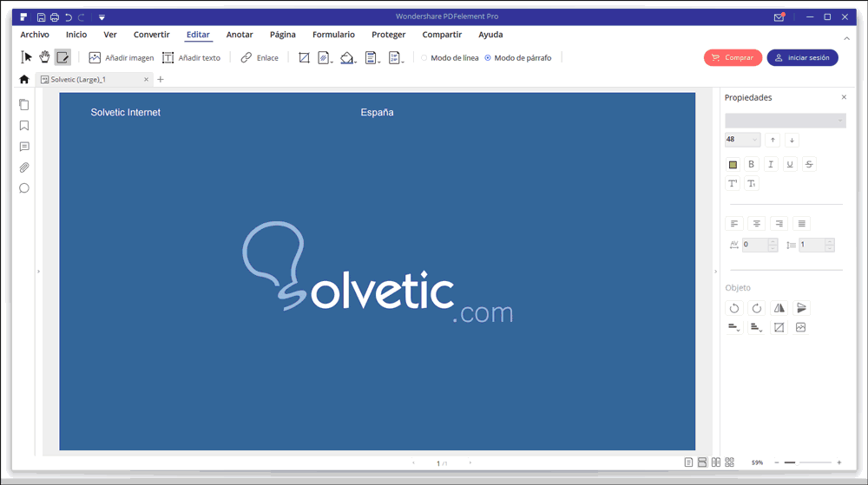Center-align the text
868x485 pixels.
[x=757, y=224]
